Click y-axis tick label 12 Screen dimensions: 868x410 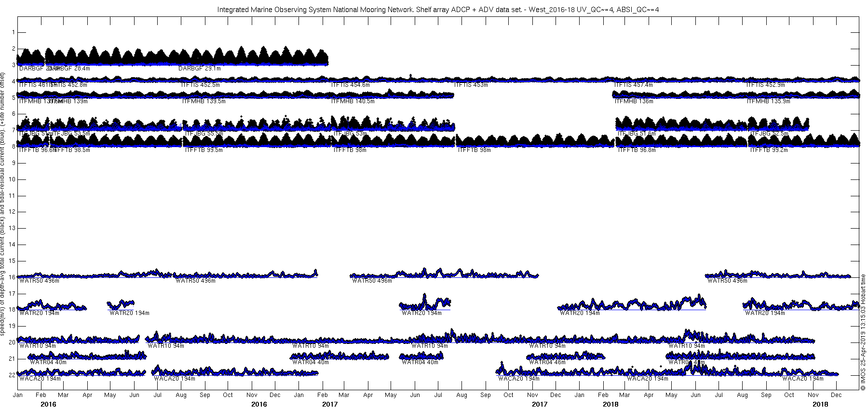tap(12, 212)
